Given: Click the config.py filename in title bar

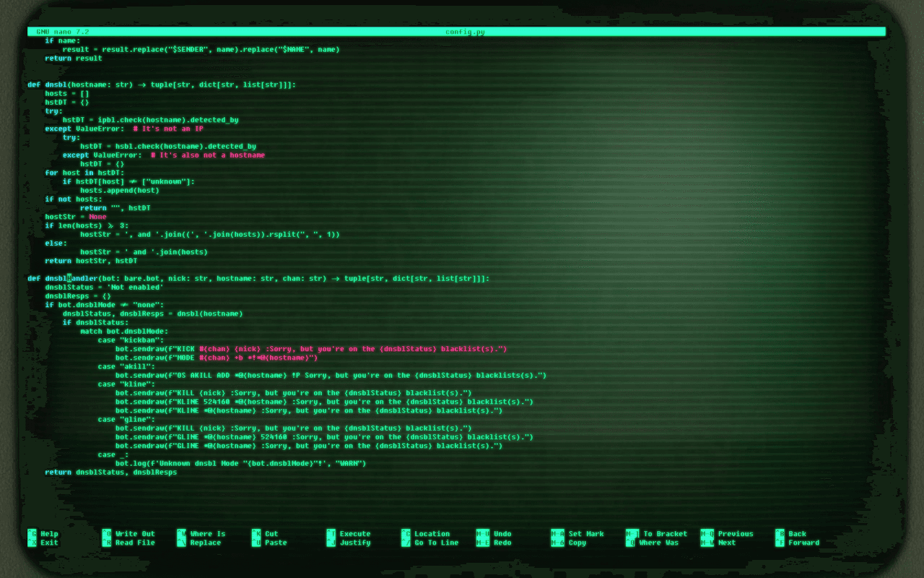Looking at the screenshot, I should 465,32.
